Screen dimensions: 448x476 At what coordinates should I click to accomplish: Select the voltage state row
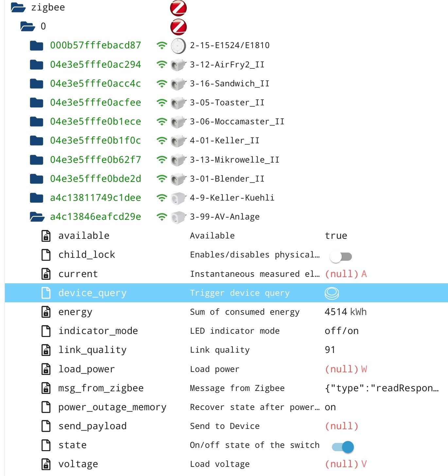coord(226,464)
